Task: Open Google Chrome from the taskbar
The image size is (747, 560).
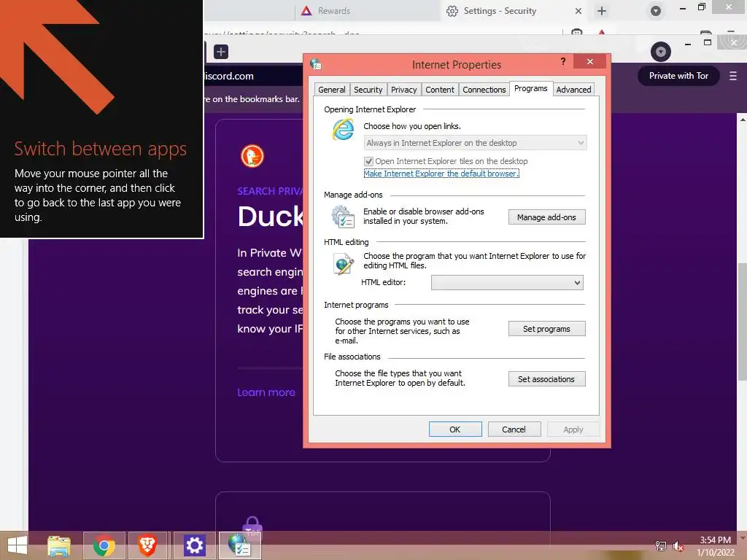Action: 104,545
